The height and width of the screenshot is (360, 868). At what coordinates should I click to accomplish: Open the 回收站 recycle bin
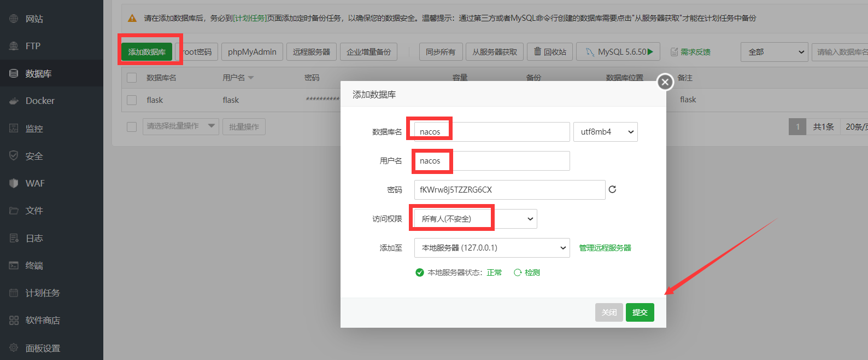[x=550, y=52]
